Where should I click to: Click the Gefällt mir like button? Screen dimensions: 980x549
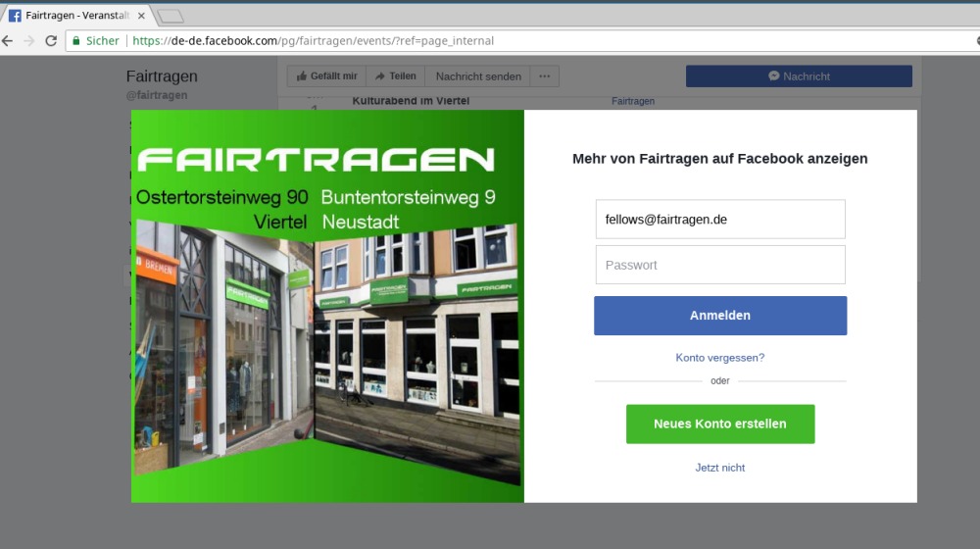click(326, 76)
